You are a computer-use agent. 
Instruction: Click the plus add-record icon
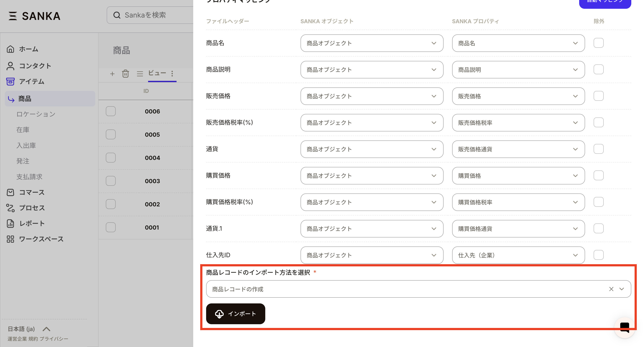click(112, 74)
